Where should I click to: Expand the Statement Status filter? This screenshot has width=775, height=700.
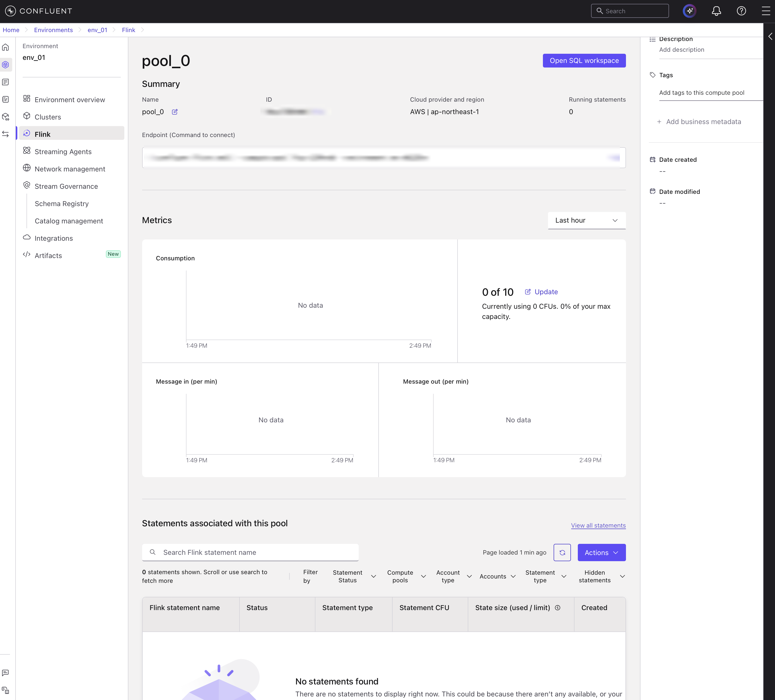pyautogui.click(x=354, y=576)
